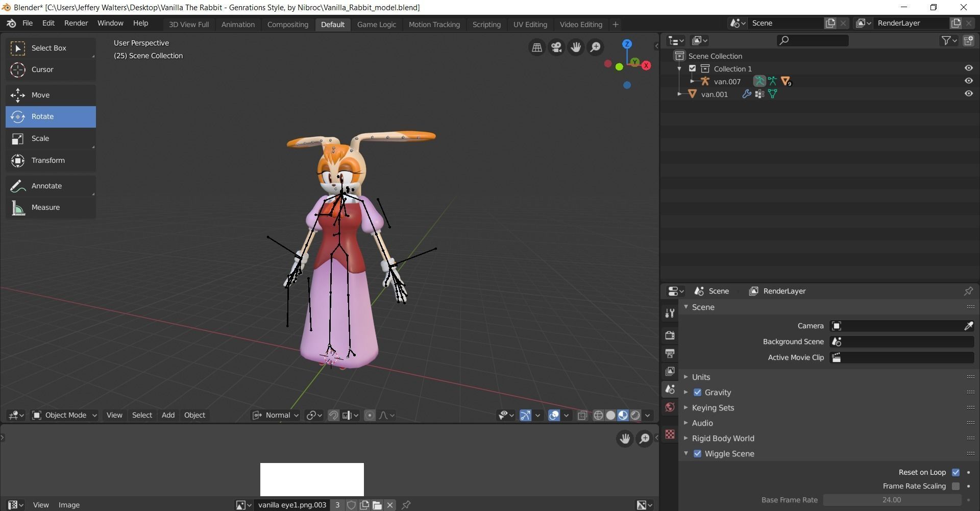Image resolution: width=980 pixels, height=511 pixels.
Task: Choose the Measure tool
Action: coord(51,207)
